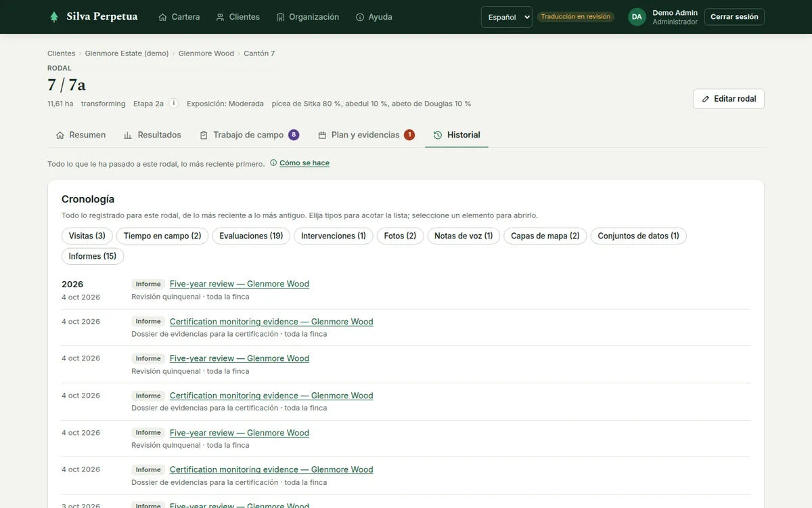Go to Glenmore Estate (demo) breadcrumb
Screen dimensions: 812x508
[127, 54]
